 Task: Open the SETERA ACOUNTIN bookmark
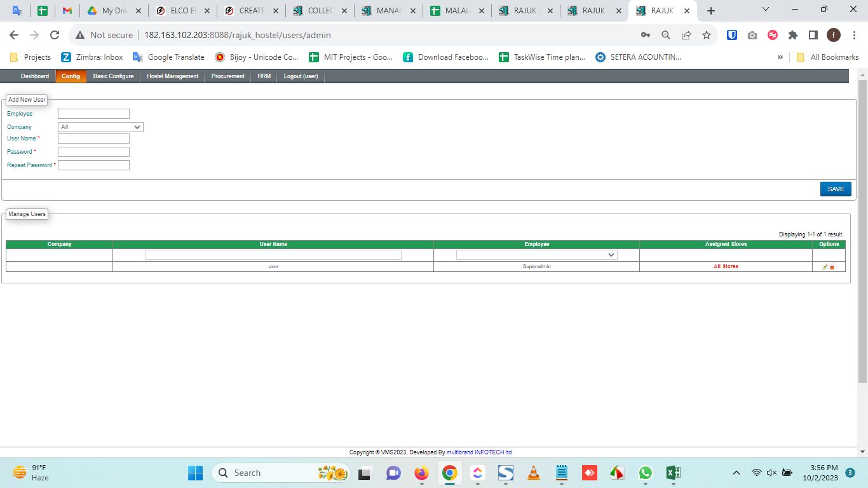[x=638, y=57]
